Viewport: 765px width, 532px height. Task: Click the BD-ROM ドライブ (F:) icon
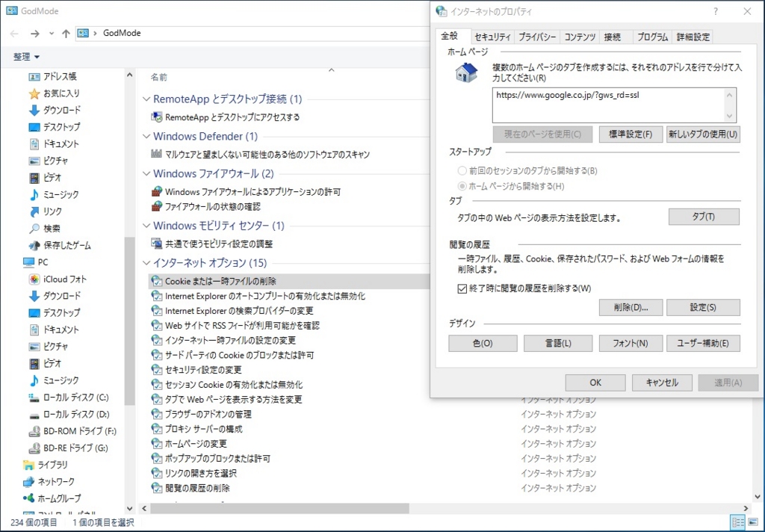[34, 431]
